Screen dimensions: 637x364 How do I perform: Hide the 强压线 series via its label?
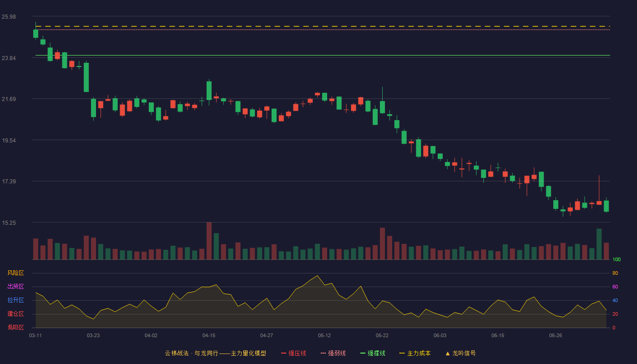[x=297, y=353]
